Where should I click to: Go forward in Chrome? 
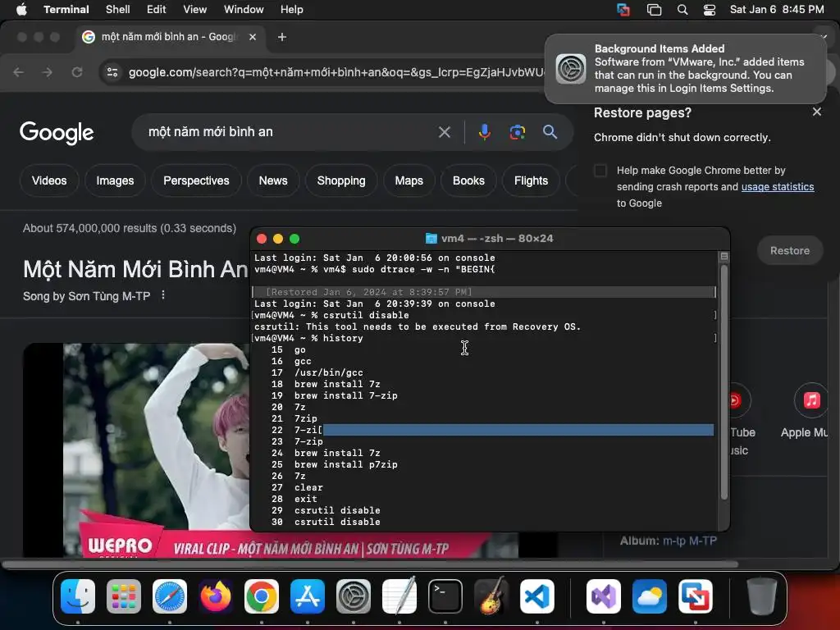tap(48, 72)
